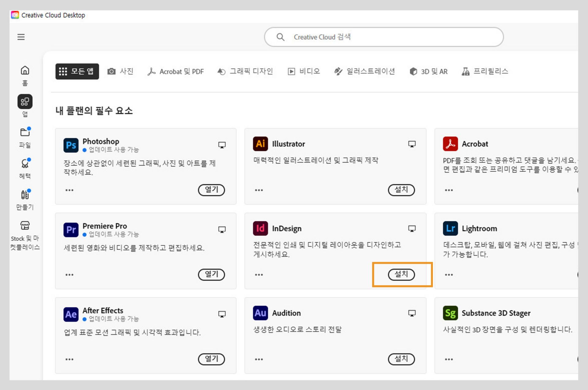Switch to the Acrobat 및 PDF tab
Viewport: 588px width, 390px height.
175,71
